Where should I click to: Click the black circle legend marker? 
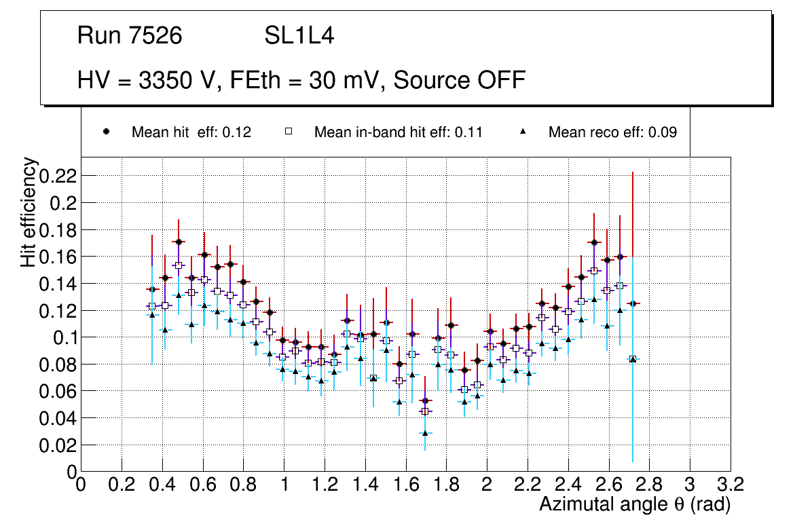point(106,132)
